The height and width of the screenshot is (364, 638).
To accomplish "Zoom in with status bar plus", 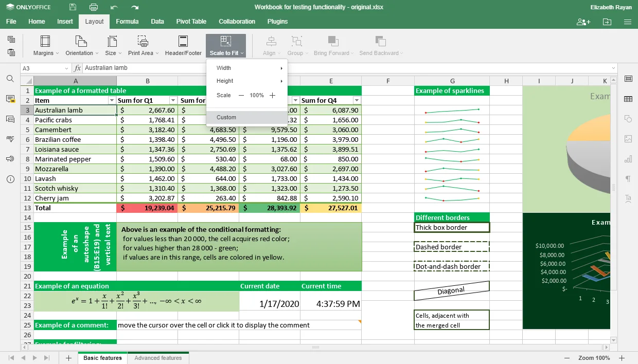I will click(622, 358).
